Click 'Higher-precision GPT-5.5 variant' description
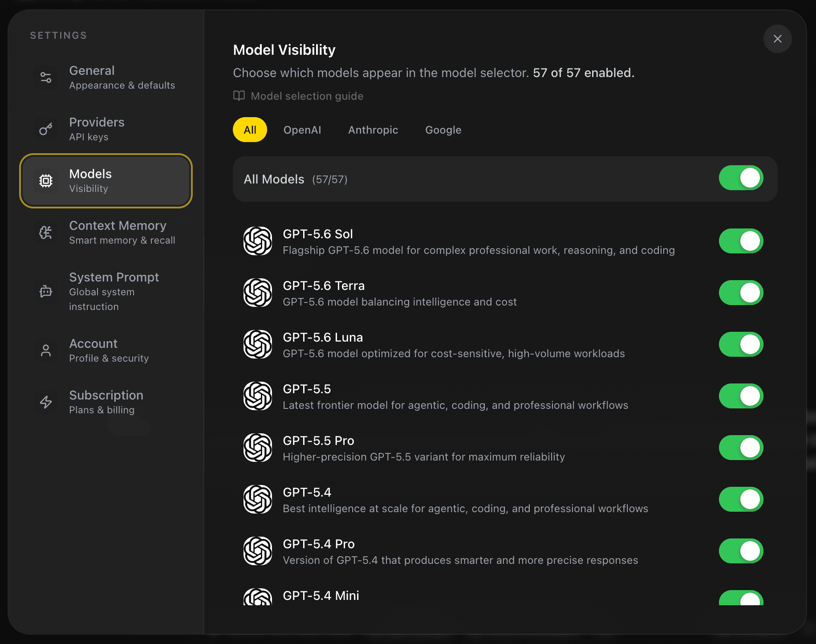 coord(424,457)
